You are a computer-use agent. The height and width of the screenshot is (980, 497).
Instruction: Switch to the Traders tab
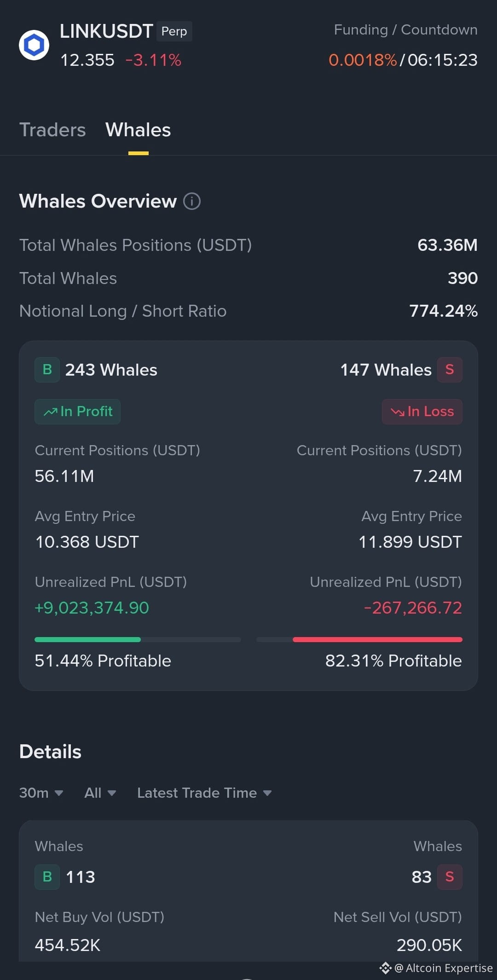click(x=52, y=130)
